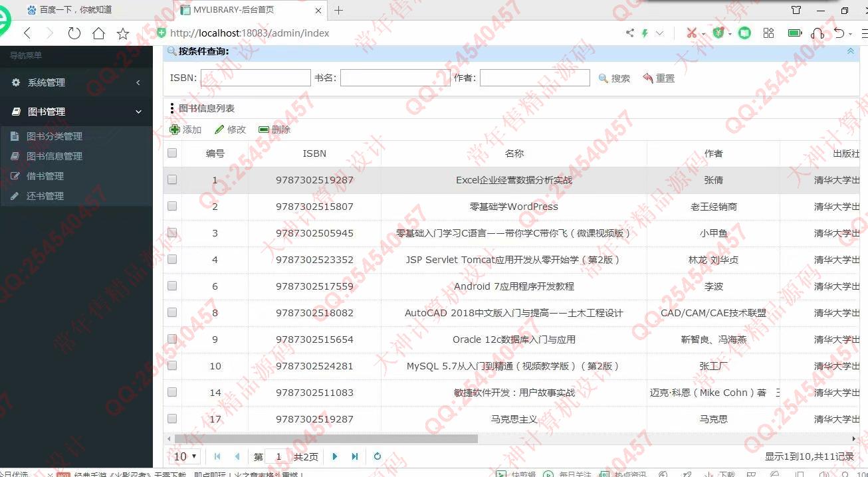Click the green shield yen icon
868x477 pixels.
(718, 33)
